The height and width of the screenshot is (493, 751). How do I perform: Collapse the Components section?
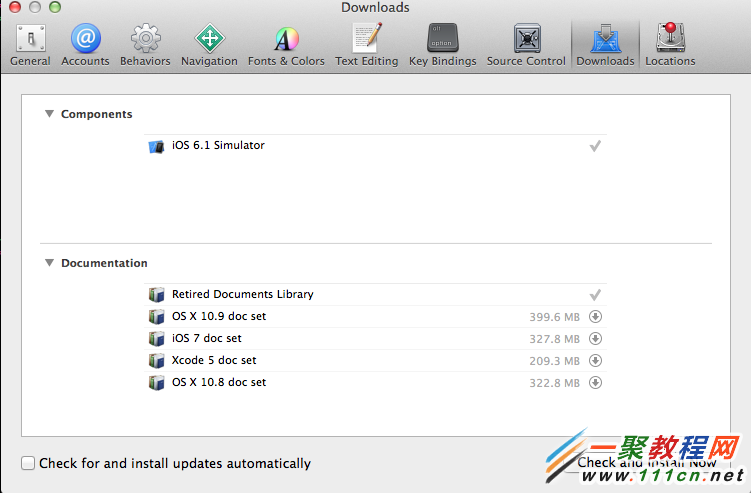point(49,114)
